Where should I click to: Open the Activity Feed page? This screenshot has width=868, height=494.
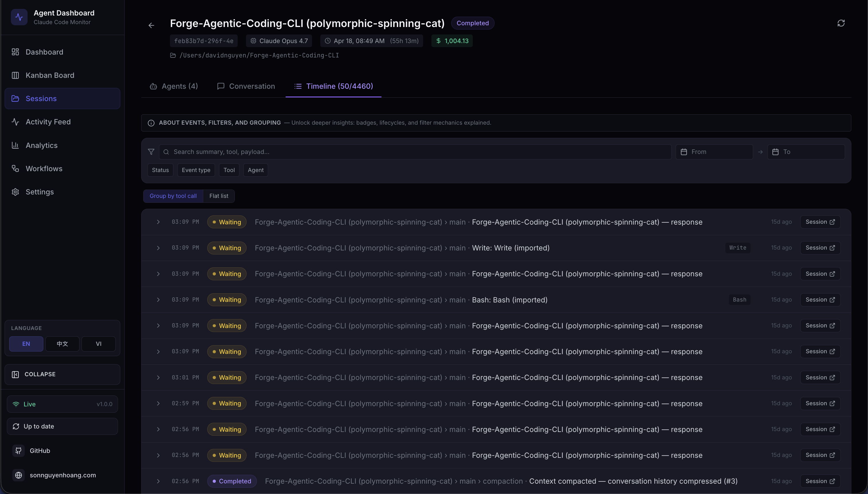coord(62,122)
